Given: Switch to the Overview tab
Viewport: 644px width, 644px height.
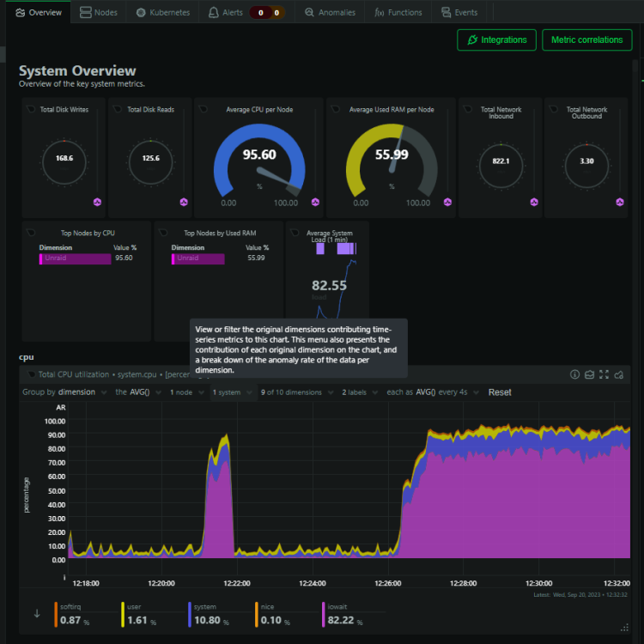Looking at the screenshot, I should (39, 12).
